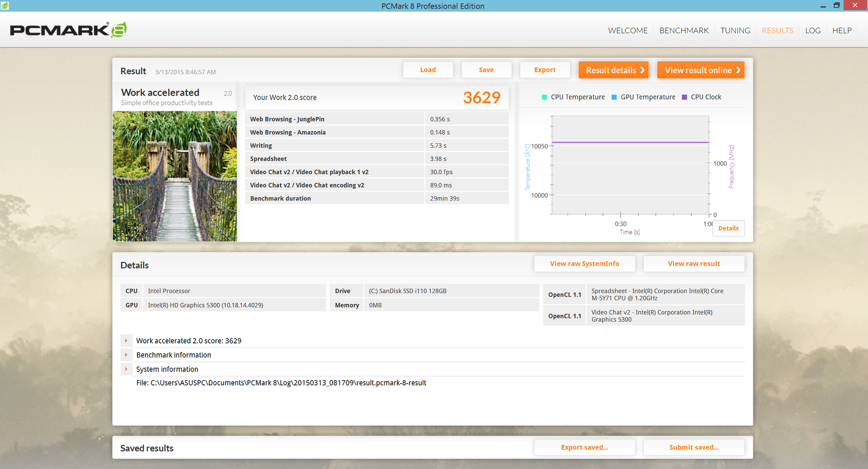
Task: Click the CPU Temperature legend swatch
Action: tap(544, 97)
